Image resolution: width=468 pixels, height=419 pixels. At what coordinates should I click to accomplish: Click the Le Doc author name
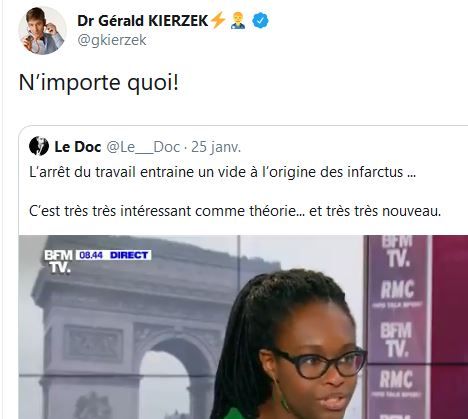(78, 147)
